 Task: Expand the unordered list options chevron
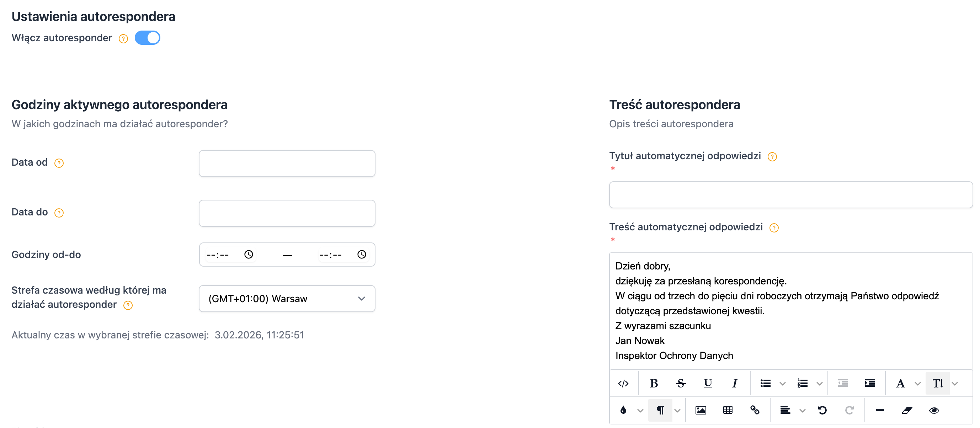click(x=783, y=384)
